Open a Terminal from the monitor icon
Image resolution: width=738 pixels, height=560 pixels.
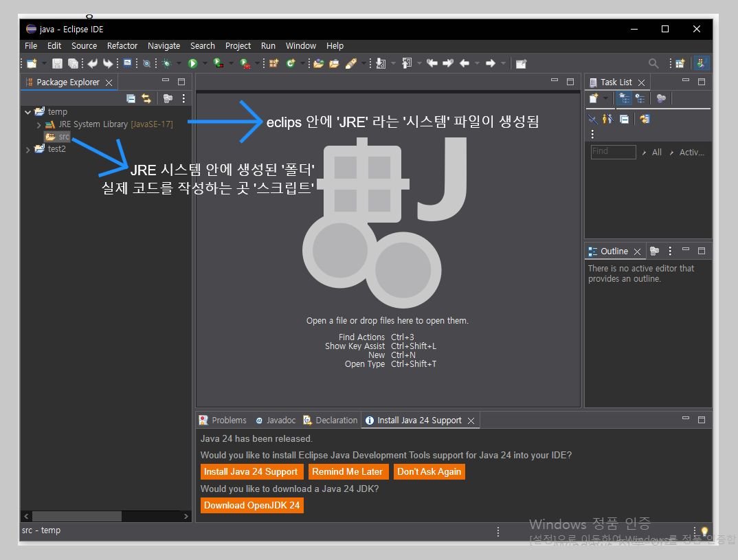point(127,63)
